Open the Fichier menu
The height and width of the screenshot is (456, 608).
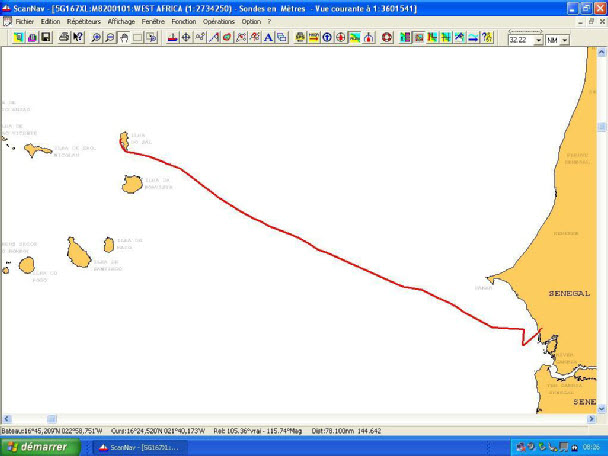coord(24,21)
